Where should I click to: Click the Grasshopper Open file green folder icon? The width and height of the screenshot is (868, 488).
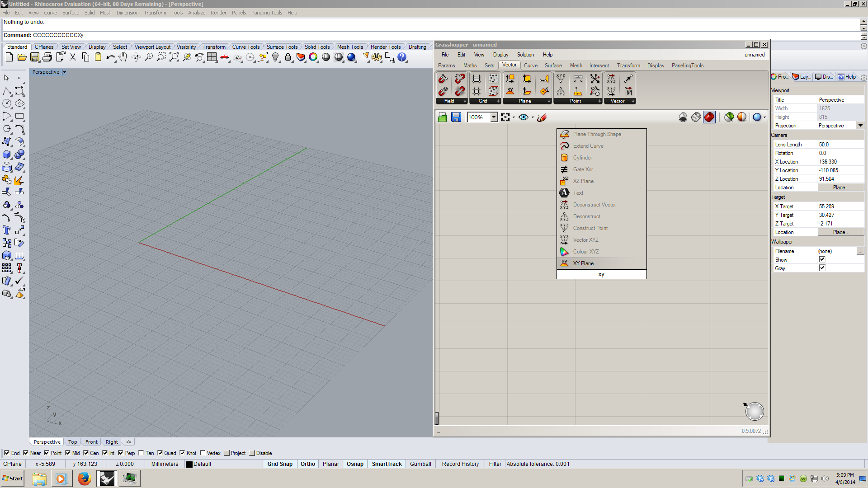point(443,117)
